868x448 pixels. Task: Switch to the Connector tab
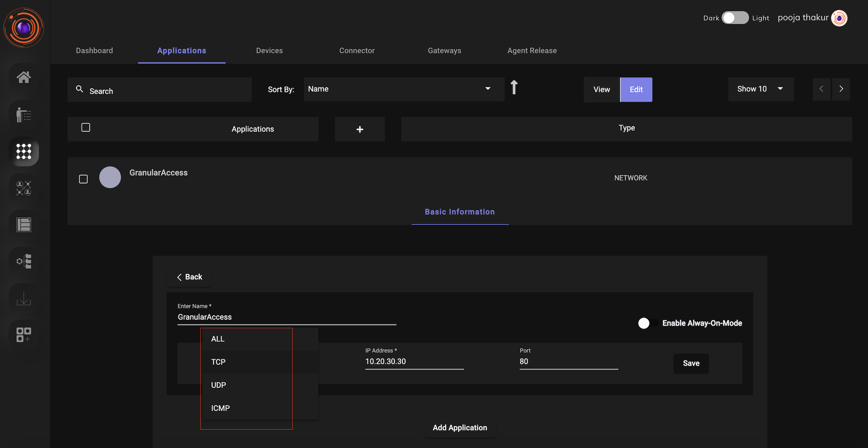coord(357,51)
